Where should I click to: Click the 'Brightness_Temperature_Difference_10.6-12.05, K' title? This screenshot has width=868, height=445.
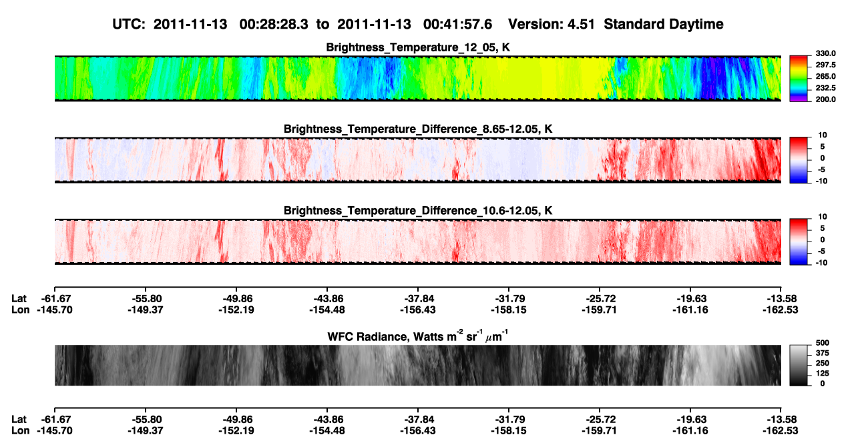point(418,210)
